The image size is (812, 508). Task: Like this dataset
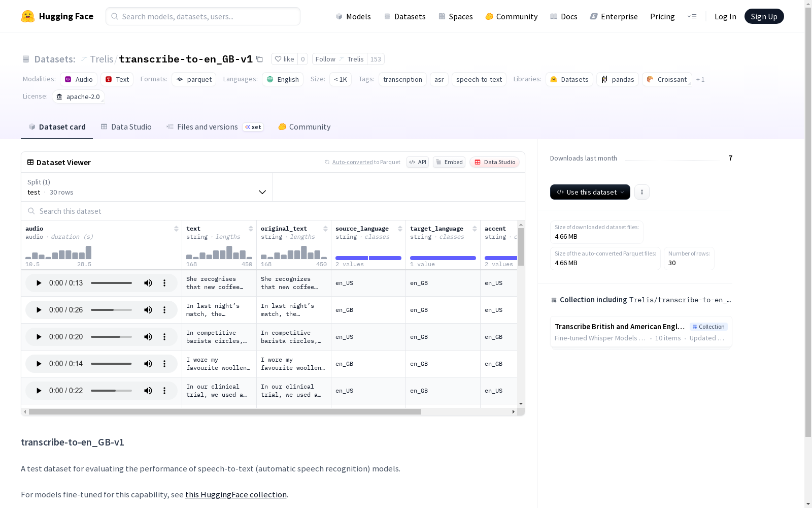tap(284, 59)
